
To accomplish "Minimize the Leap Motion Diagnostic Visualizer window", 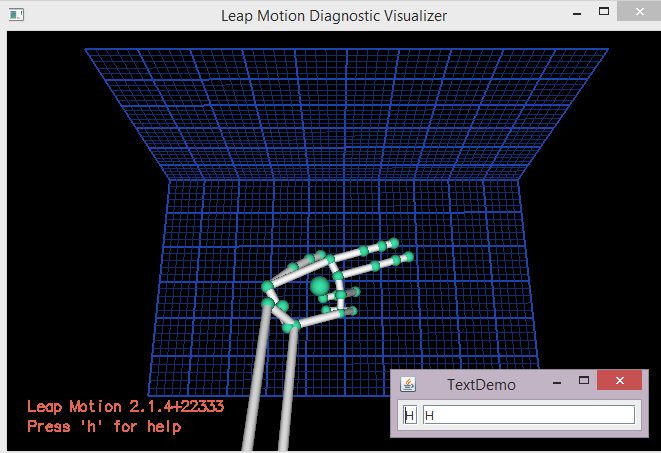I will coord(577,13).
